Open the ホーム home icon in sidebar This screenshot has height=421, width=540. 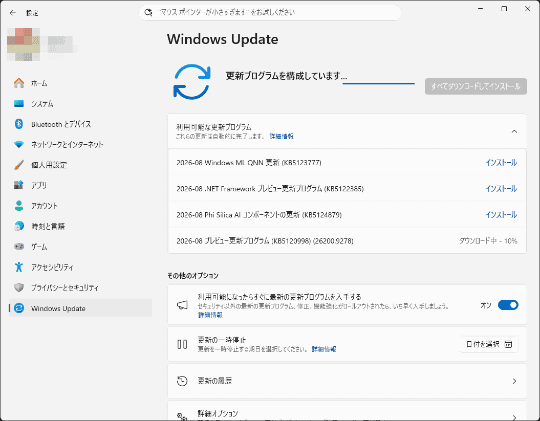coord(19,83)
